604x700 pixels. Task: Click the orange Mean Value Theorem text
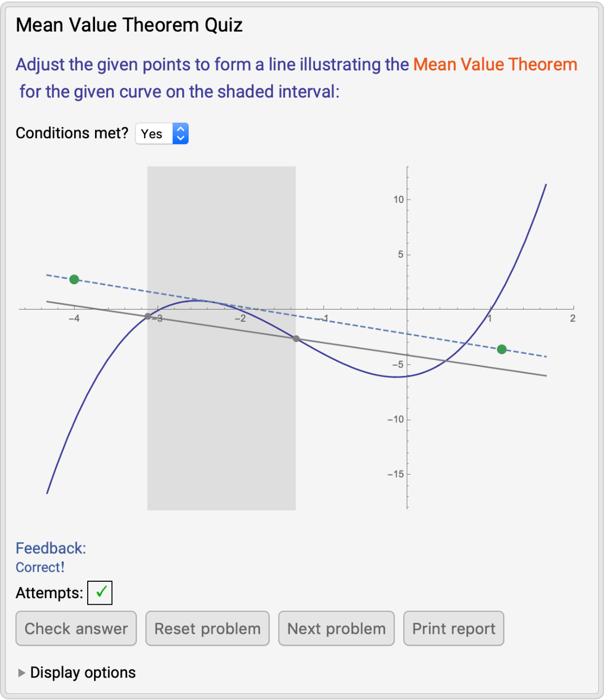[x=495, y=65]
